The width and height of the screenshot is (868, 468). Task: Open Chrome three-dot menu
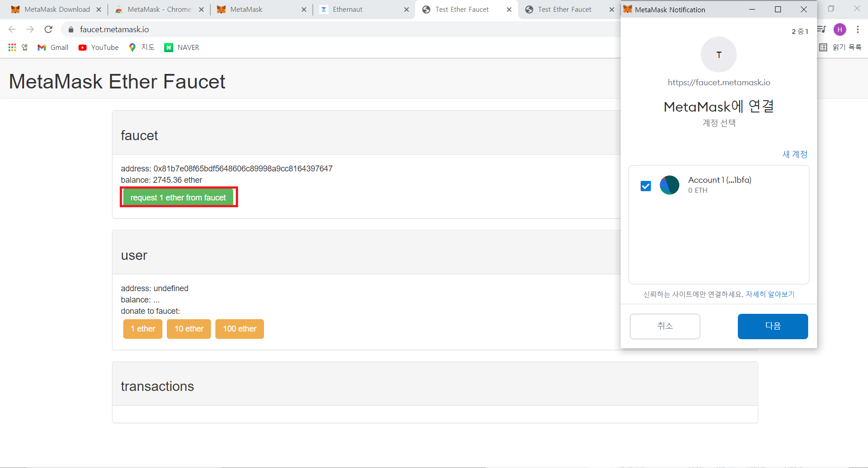click(x=858, y=29)
